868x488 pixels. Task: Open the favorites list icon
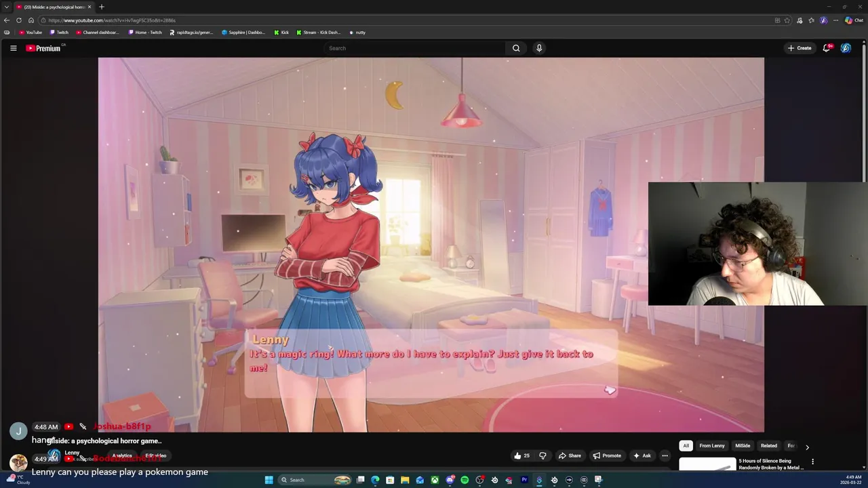pos(811,20)
